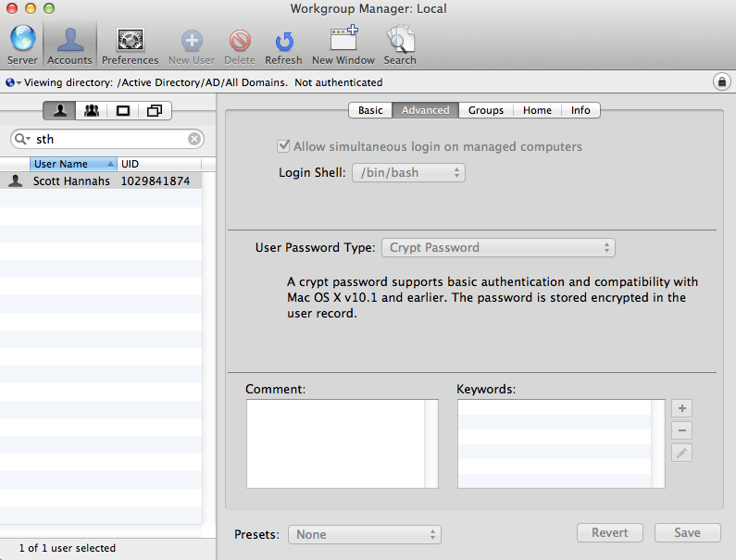The width and height of the screenshot is (736, 560).
Task: Switch to the Info tab
Action: (x=580, y=110)
